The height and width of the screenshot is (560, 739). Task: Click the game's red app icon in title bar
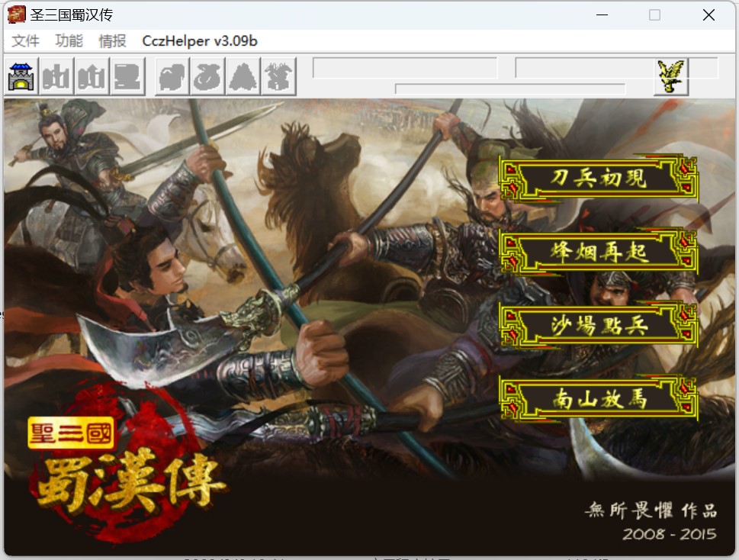pos(17,14)
